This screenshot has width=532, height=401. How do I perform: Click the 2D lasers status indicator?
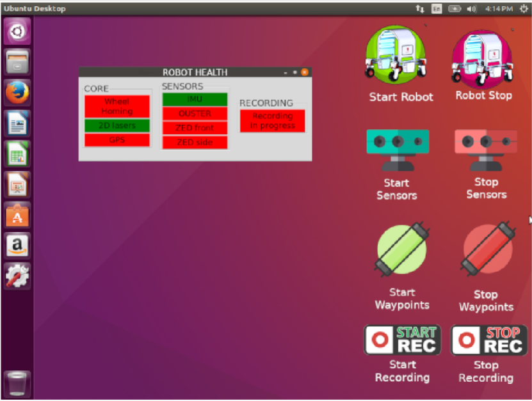coord(117,125)
